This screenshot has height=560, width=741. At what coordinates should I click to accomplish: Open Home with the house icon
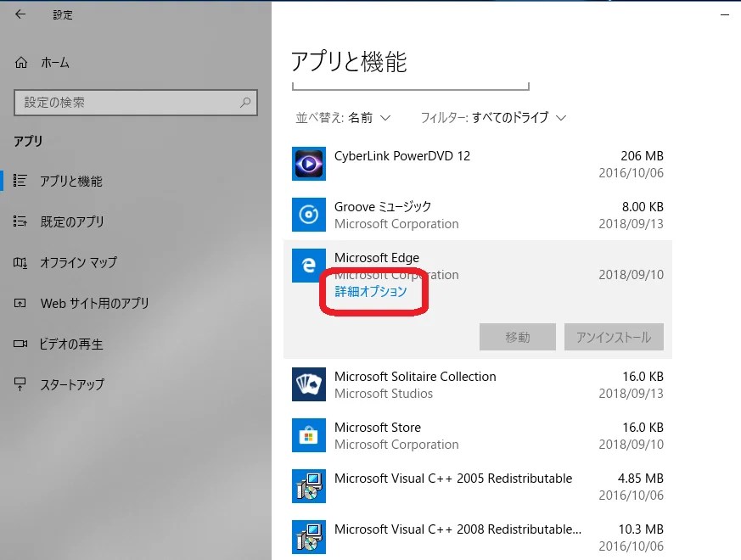(x=21, y=63)
